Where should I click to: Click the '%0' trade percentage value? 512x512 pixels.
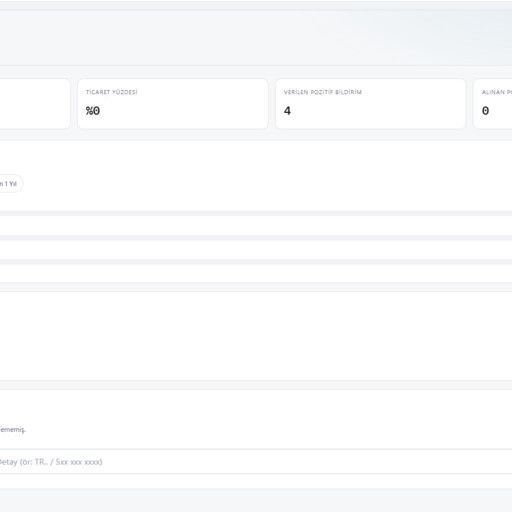(93, 111)
